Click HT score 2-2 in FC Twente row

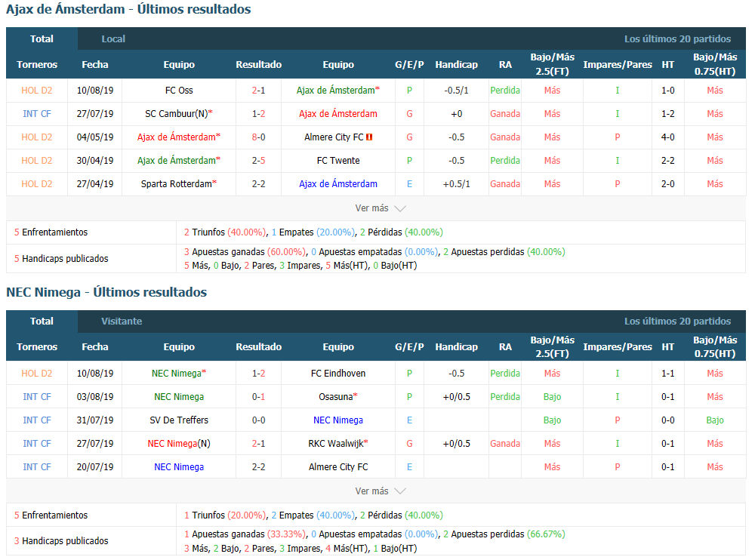tap(668, 160)
